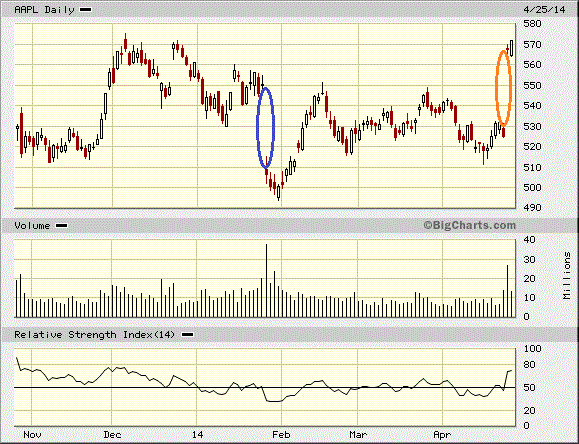This screenshot has height=444, width=579.
Task: Click the 540 price axis label
Action: tap(532, 106)
